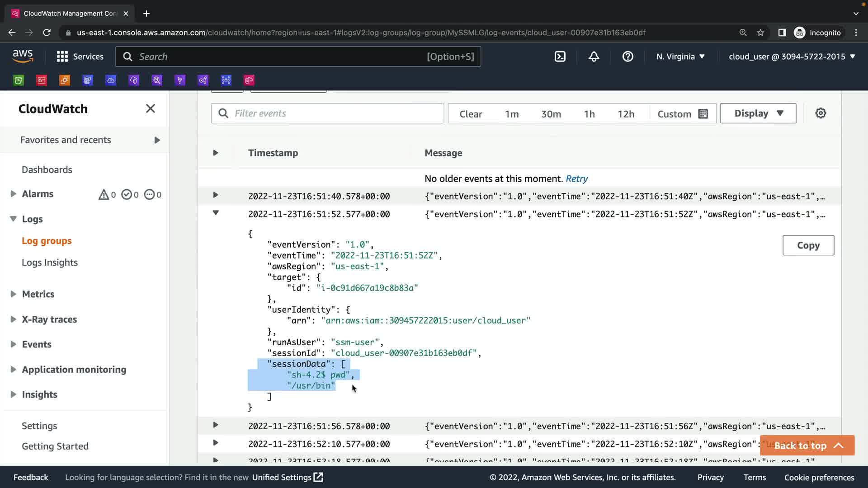Open log events settings gear
Viewport: 868px width, 488px height.
(821, 113)
